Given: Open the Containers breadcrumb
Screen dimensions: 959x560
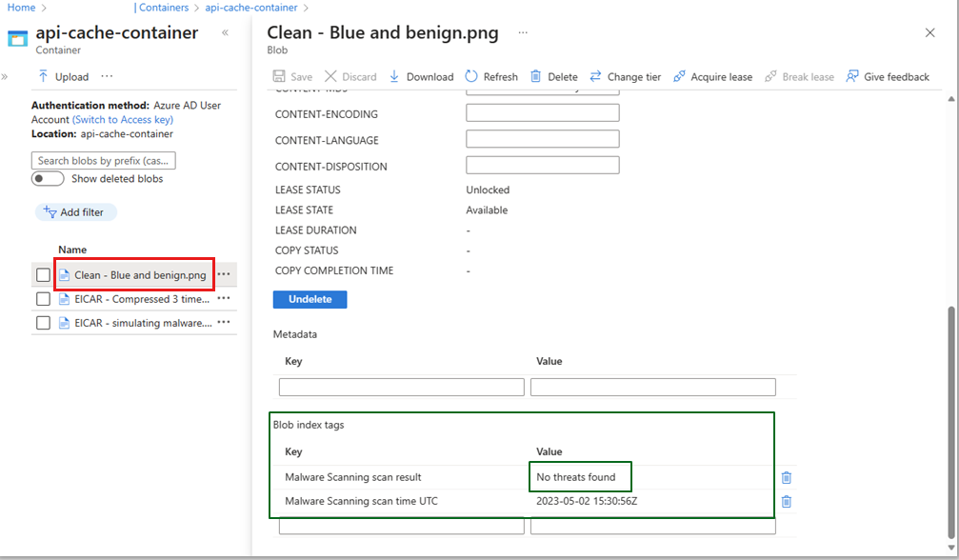Looking at the screenshot, I should pyautogui.click(x=162, y=8).
